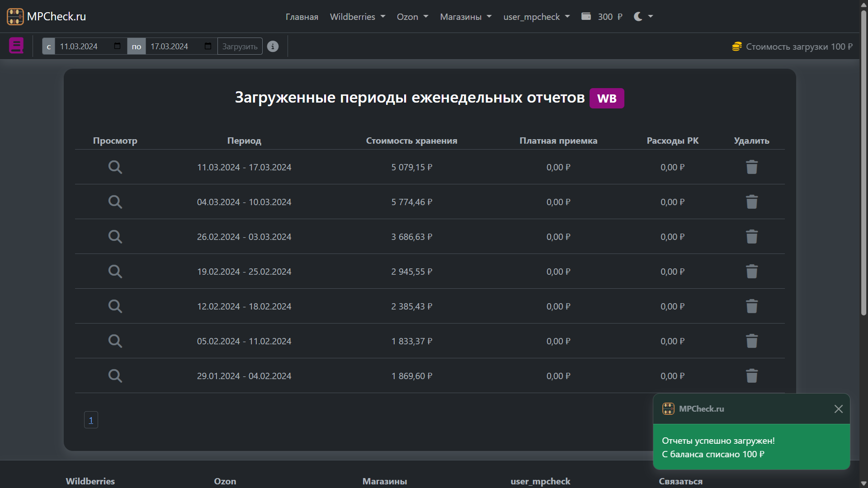Image resolution: width=868 pixels, height=488 pixels.
Task: Open the info icon next to Загрузить
Action: click(273, 46)
